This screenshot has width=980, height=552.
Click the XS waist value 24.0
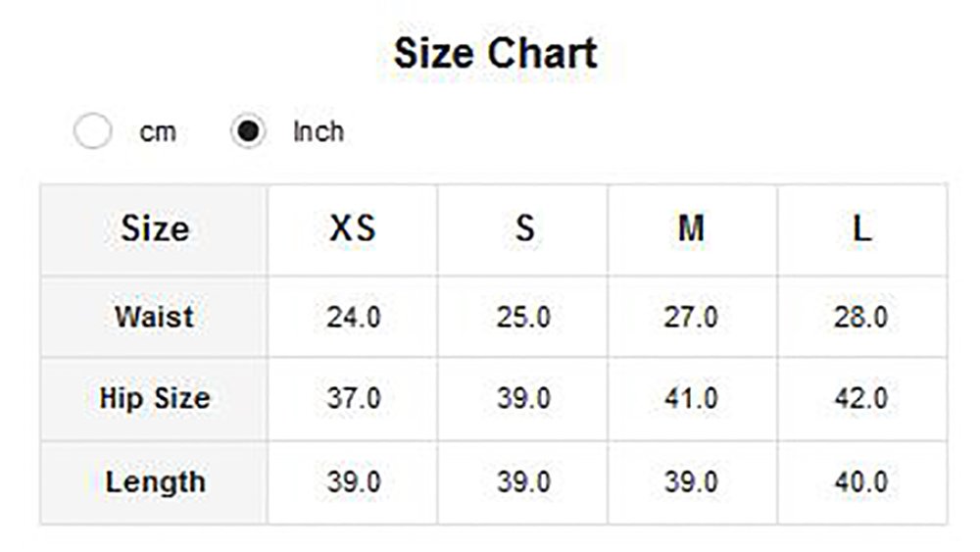point(354,317)
